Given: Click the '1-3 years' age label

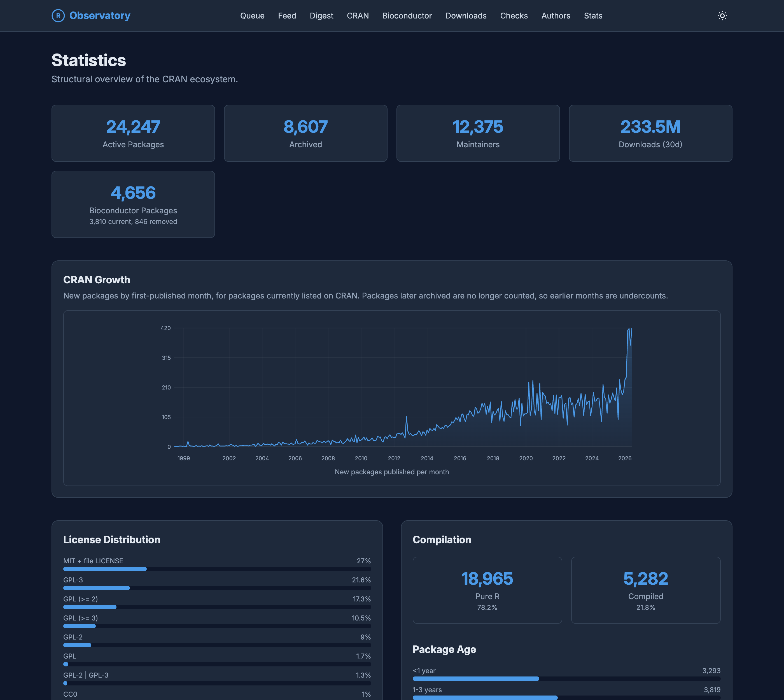Looking at the screenshot, I should click(x=427, y=690).
